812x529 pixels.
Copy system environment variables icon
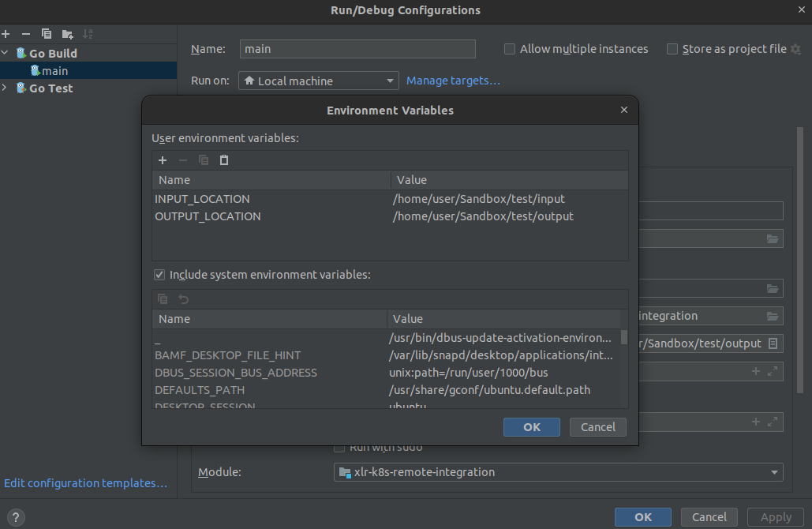point(163,299)
